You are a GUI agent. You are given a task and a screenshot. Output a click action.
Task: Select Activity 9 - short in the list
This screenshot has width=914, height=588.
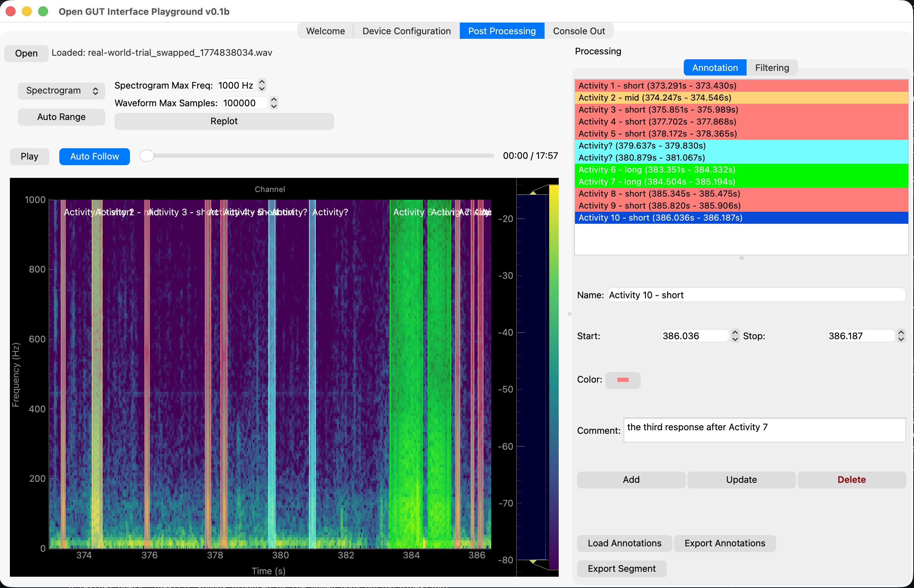(x=741, y=206)
